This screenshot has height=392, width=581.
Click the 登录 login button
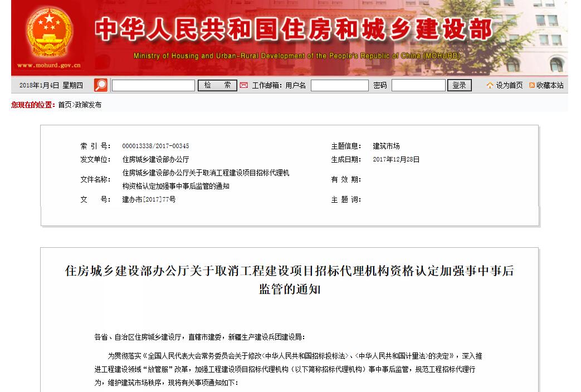(x=459, y=85)
